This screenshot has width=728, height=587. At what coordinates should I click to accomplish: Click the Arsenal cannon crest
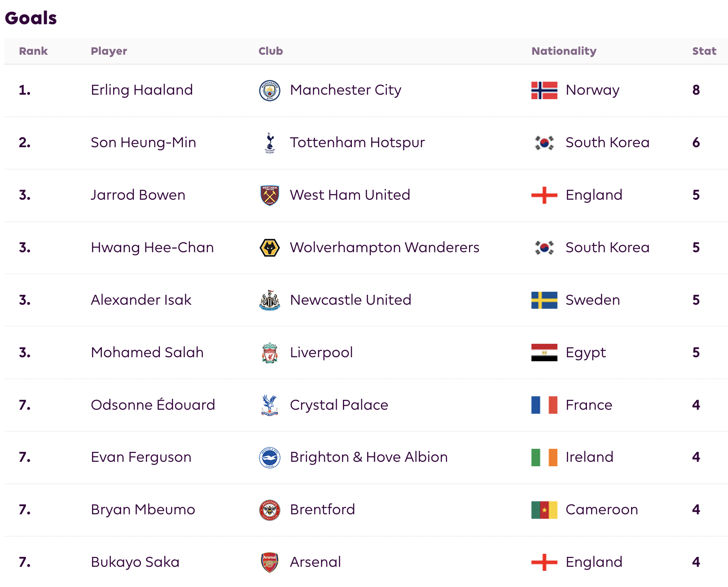coord(270,562)
